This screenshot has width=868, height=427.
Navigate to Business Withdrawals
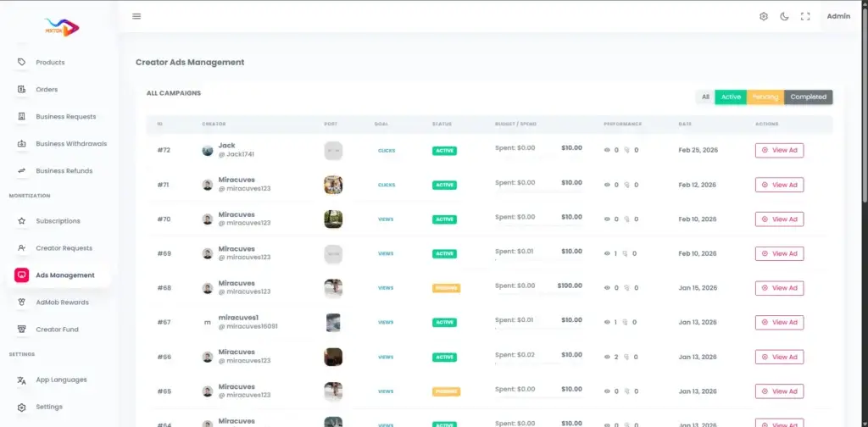71,144
